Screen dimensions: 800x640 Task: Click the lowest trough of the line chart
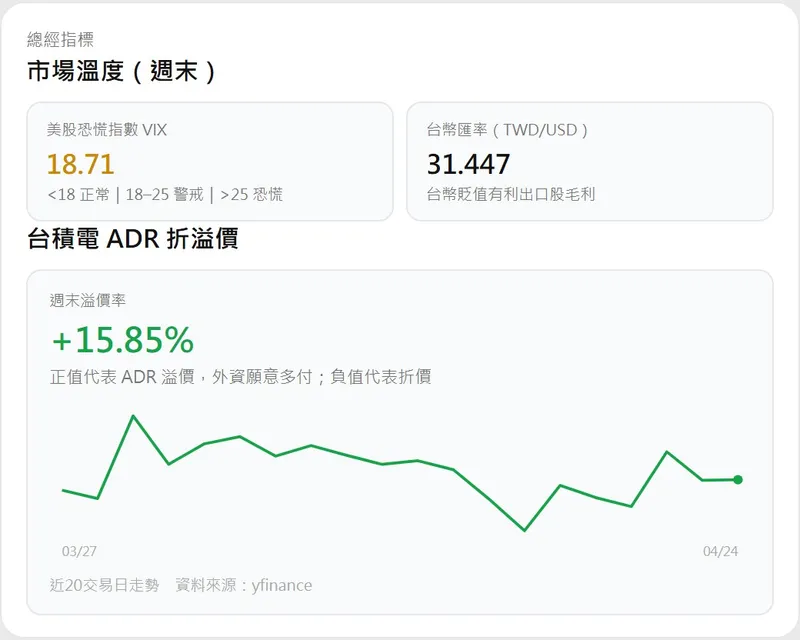(x=524, y=530)
